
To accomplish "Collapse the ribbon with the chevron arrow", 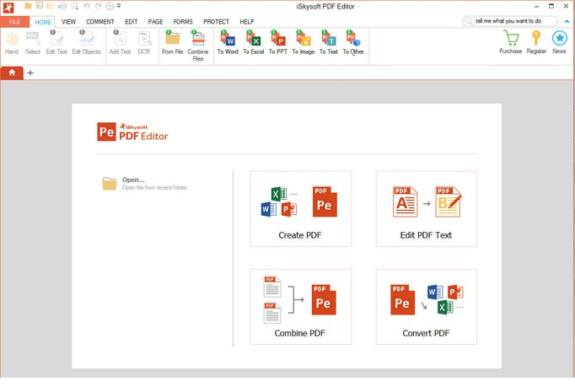I will pos(567,22).
